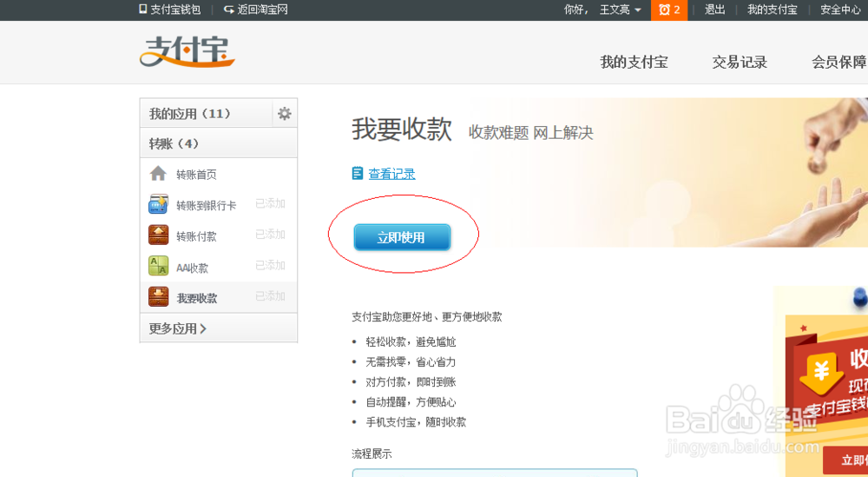Image resolution: width=868 pixels, height=477 pixels.
Task: Click text 无需找零，省心省力
Action: pyautogui.click(x=411, y=361)
